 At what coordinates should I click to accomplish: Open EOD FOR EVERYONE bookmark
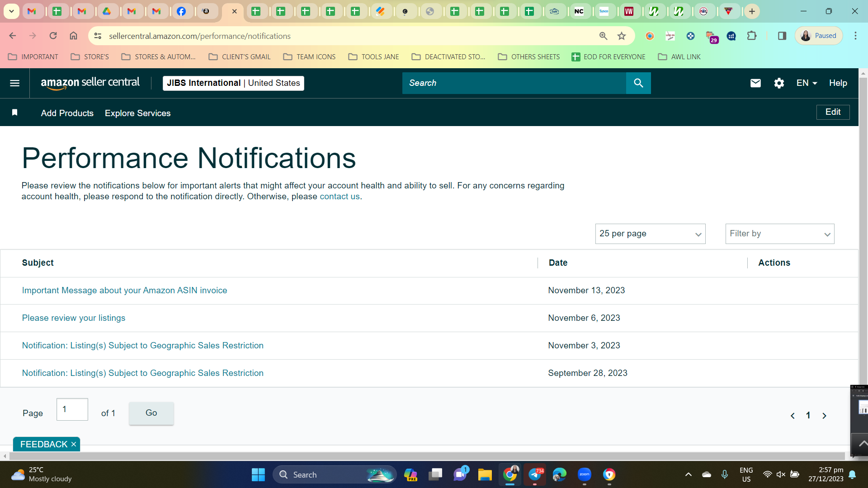click(609, 57)
